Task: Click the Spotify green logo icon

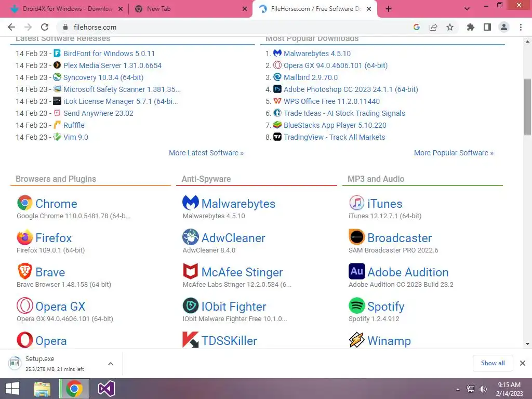Action: [x=356, y=305]
